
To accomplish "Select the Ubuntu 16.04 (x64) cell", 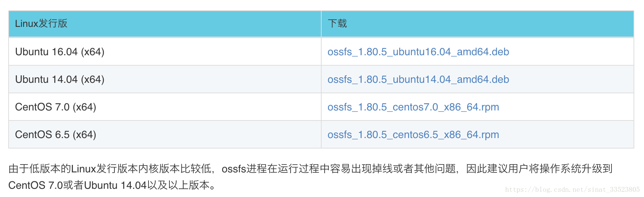I will 165,52.
